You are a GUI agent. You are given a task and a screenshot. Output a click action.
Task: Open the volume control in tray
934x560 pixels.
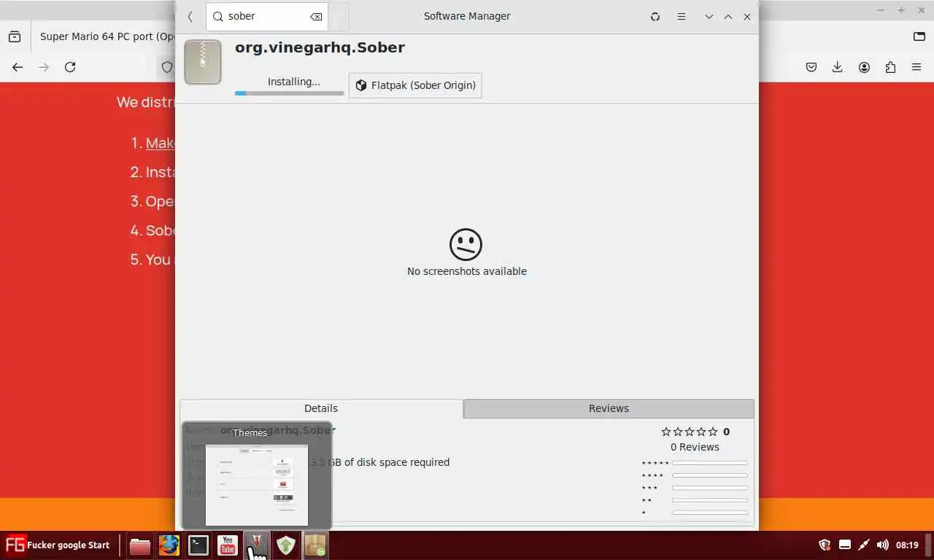pyautogui.click(x=883, y=545)
